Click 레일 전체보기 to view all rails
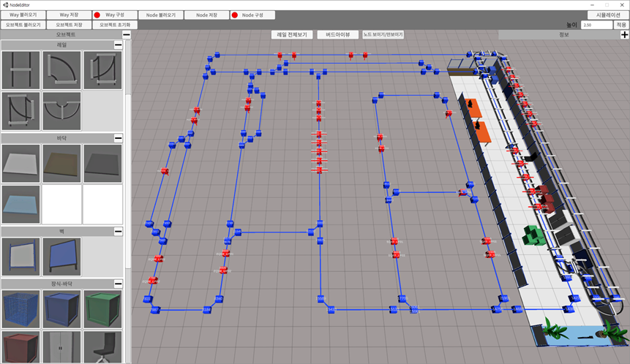Image resolution: width=630 pixels, height=364 pixels. point(292,34)
